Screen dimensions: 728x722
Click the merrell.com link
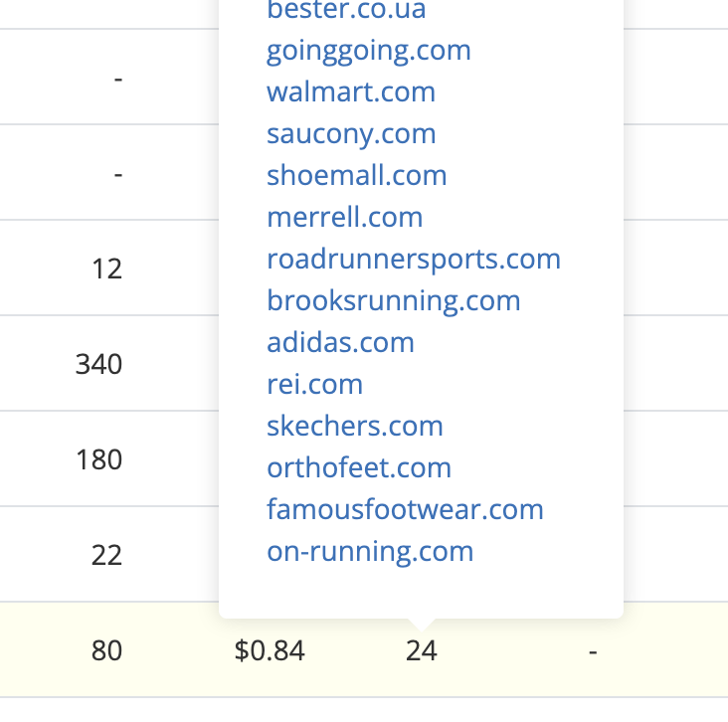point(344,218)
